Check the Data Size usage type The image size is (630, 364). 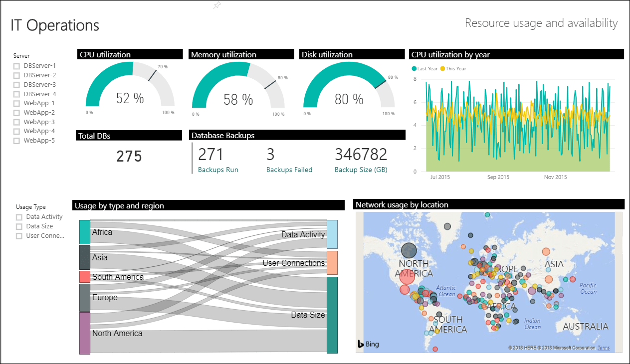pyautogui.click(x=18, y=226)
